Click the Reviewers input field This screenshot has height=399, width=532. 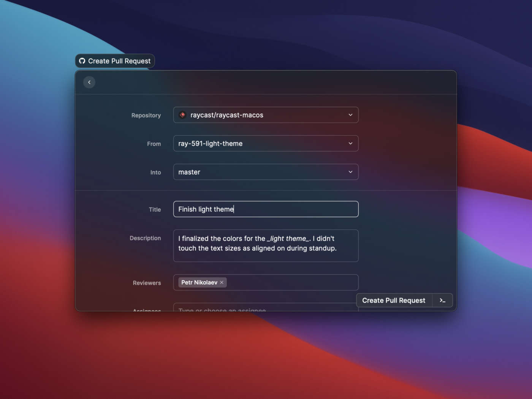click(266, 282)
